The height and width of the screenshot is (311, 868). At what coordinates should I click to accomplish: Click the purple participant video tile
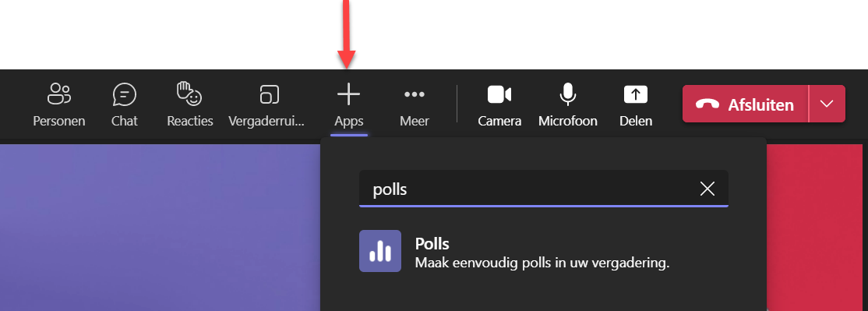[x=160, y=228]
